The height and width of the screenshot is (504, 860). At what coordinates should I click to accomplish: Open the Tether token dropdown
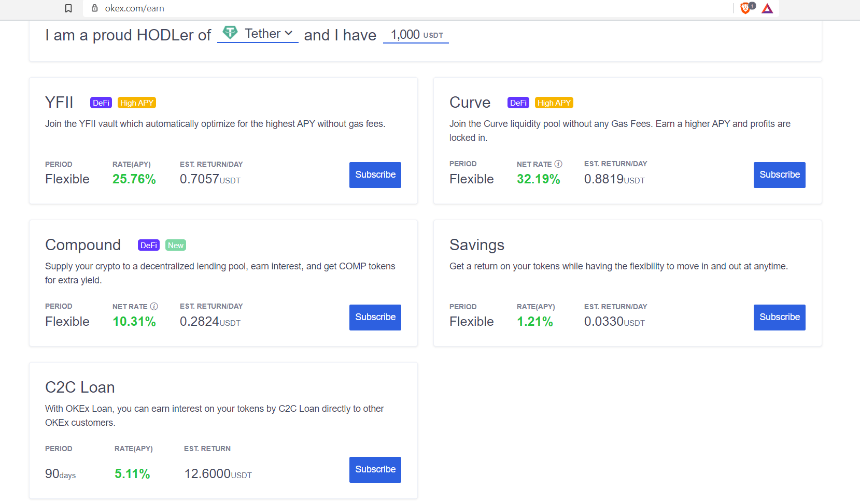tap(258, 34)
